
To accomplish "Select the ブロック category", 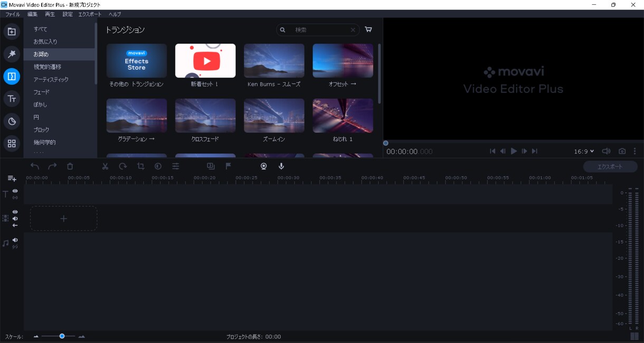I will point(59,130).
